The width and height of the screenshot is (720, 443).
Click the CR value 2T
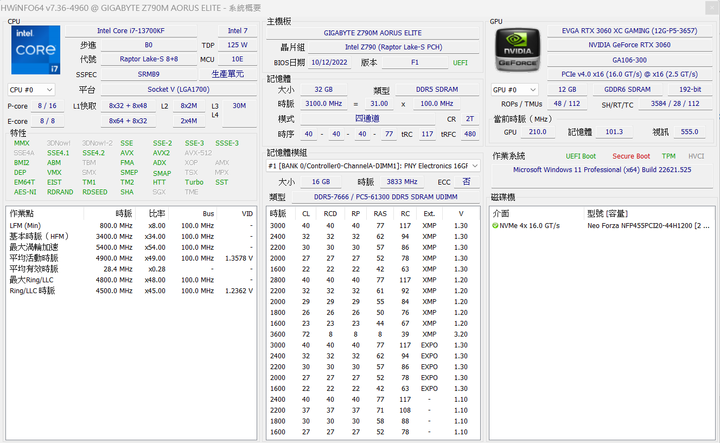pyautogui.click(x=470, y=119)
